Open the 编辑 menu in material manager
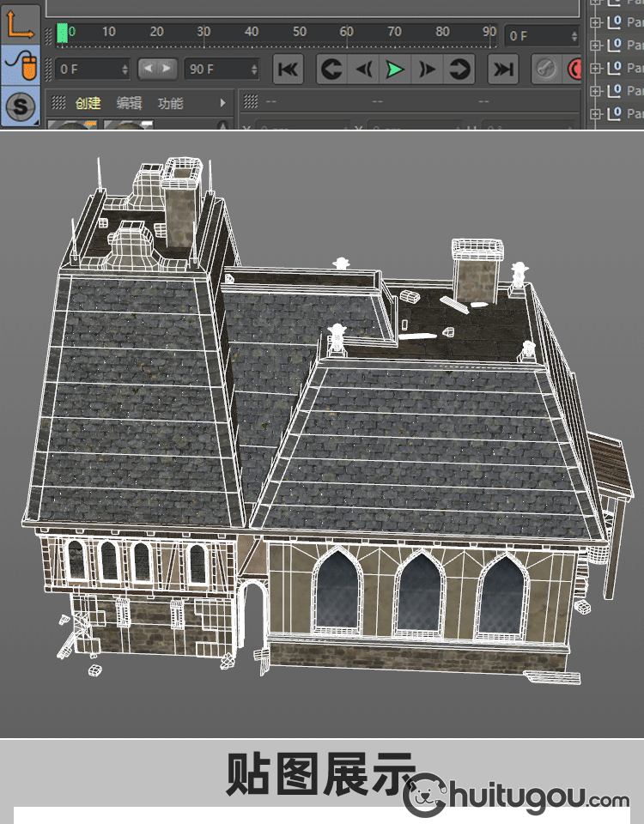 point(129,103)
